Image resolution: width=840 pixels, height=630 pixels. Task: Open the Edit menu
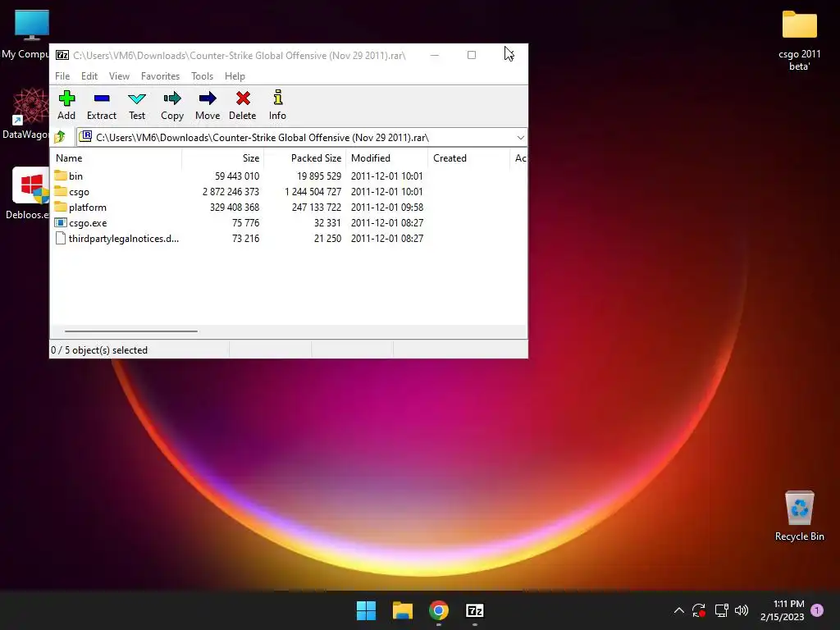click(89, 76)
